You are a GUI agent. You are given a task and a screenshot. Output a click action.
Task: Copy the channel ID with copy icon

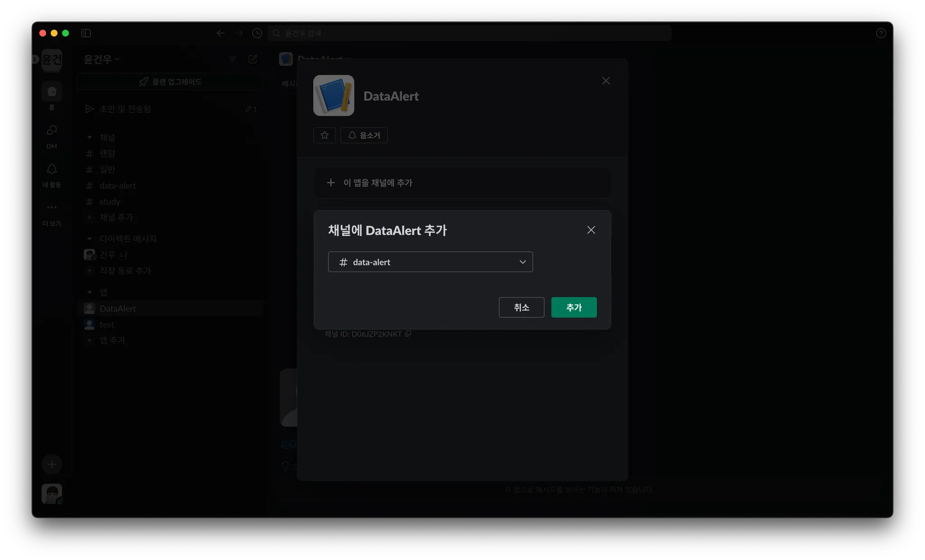[x=408, y=334]
